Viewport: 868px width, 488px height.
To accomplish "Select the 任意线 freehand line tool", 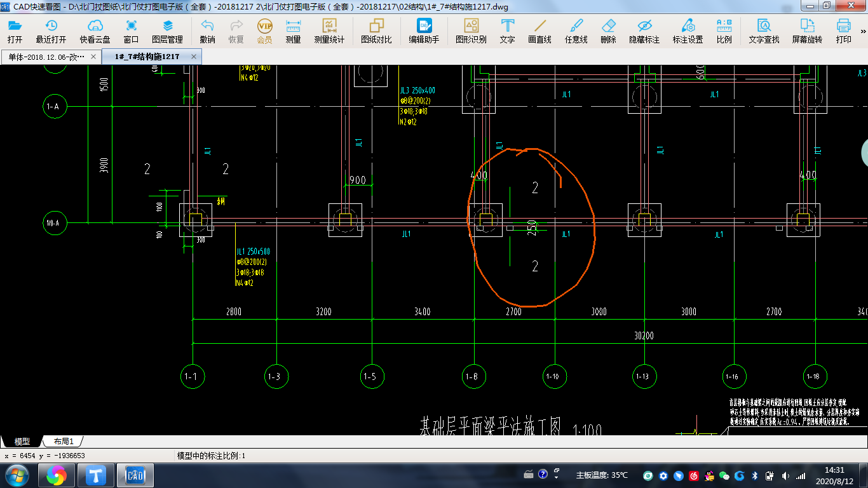I will click(576, 31).
